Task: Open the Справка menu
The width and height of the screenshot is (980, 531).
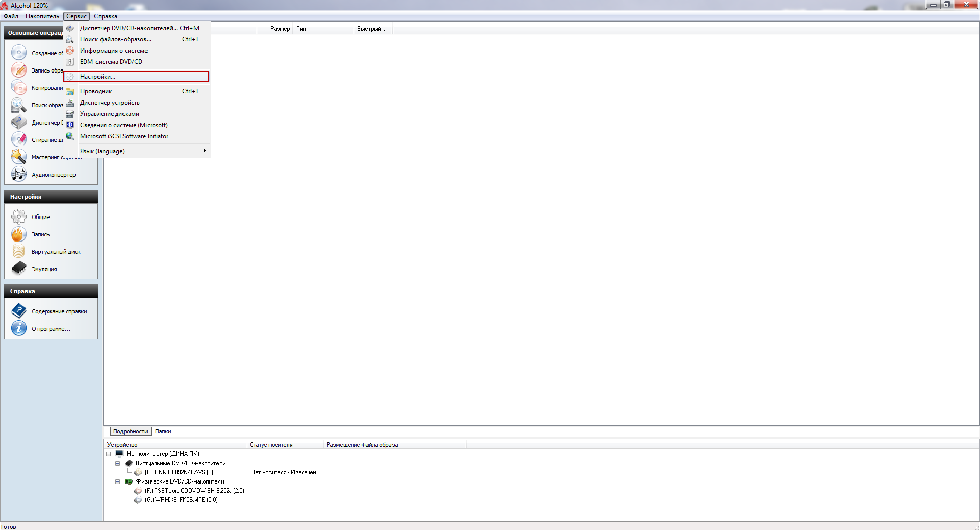Action: click(106, 16)
